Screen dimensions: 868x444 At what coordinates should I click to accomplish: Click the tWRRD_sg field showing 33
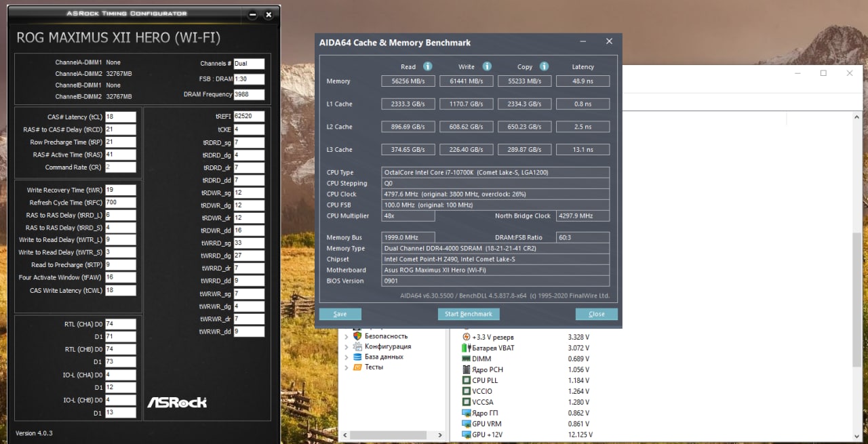point(249,243)
